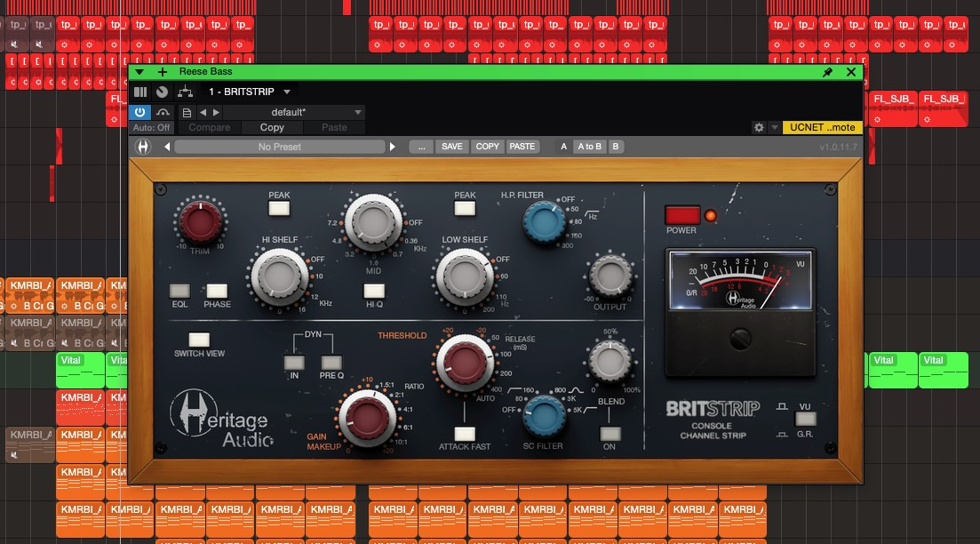Click the GAIN MAKEUP ratio knob
The height and width of the screenshot is (544, 980).
click(x=368, y=418)
